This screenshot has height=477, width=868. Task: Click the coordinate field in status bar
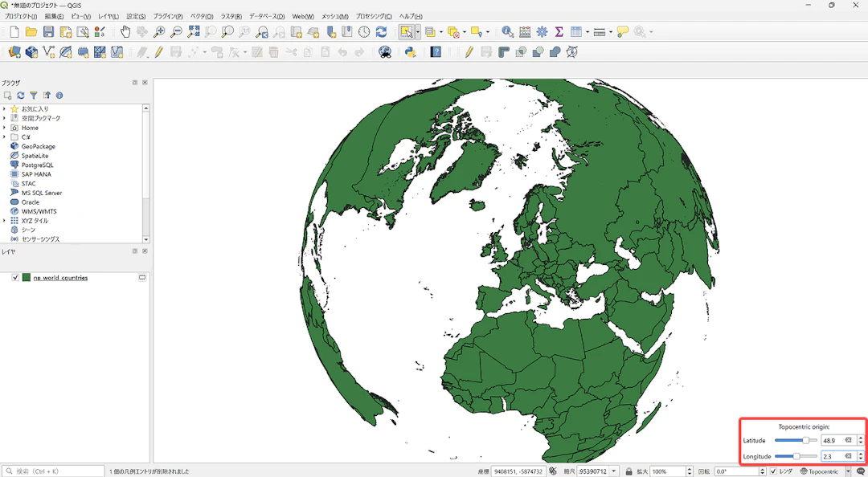(x=518, y=471)
